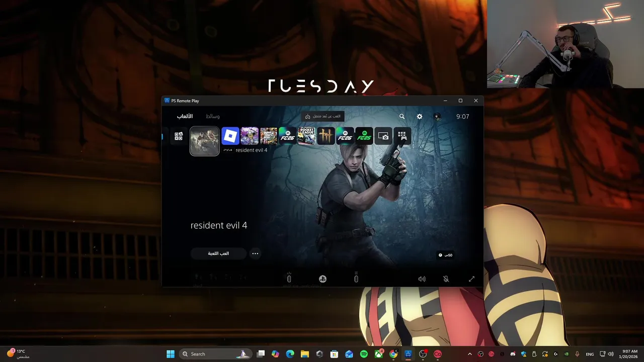This screenshot has height=362, width=644.
Task: Click the NVIDIA tray icon
Action: [567, 354]
